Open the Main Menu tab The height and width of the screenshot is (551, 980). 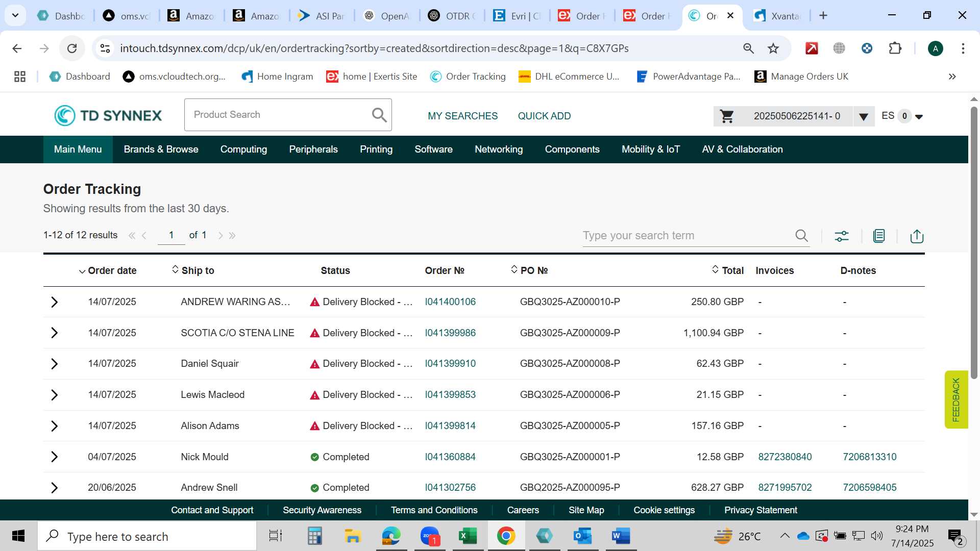tap(78, 149)
